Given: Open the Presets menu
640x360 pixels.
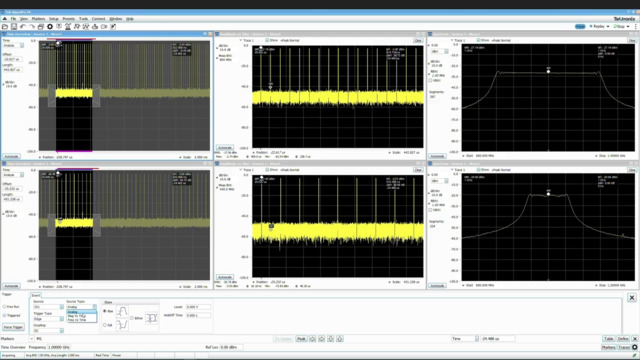Looking at the screenshot, I should pyautogui.click(x=69, y=19).
